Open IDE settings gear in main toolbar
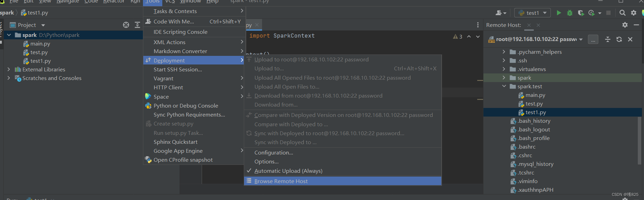644x200 pixels. [x=634, y=13]
